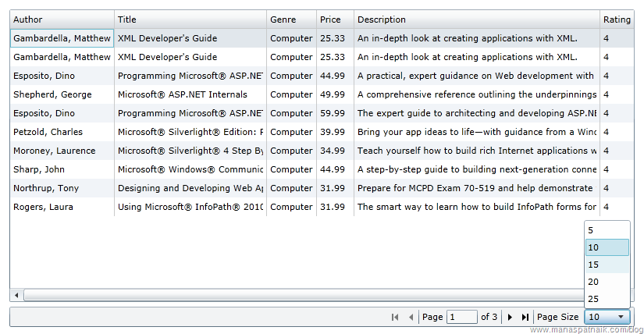Screen dimensions: 644x334
Task: Click Rating cell in Shepherd, George row
Action: click(617, 94)
